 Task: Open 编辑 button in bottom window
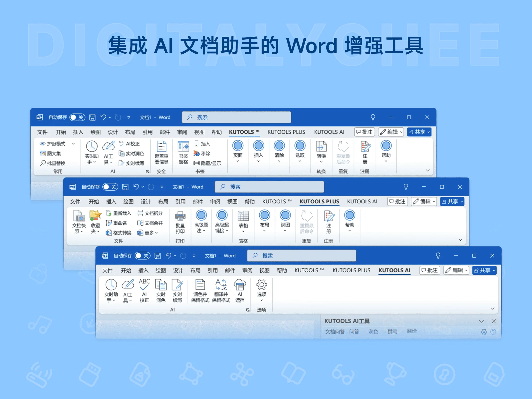pyautogui.click(x=456, y=270)
